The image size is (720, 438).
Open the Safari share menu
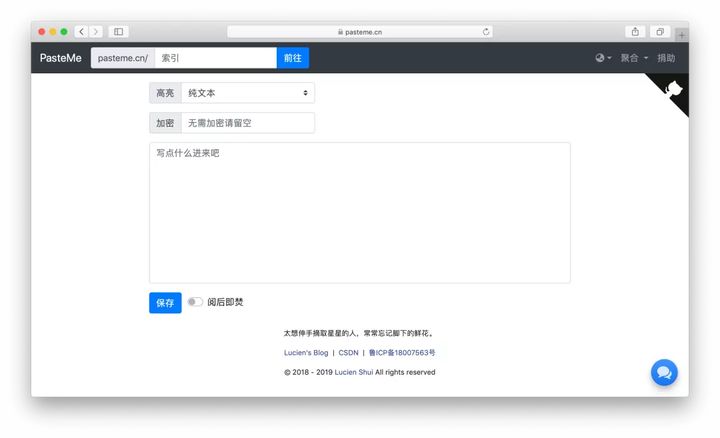(x=635, y=32)
